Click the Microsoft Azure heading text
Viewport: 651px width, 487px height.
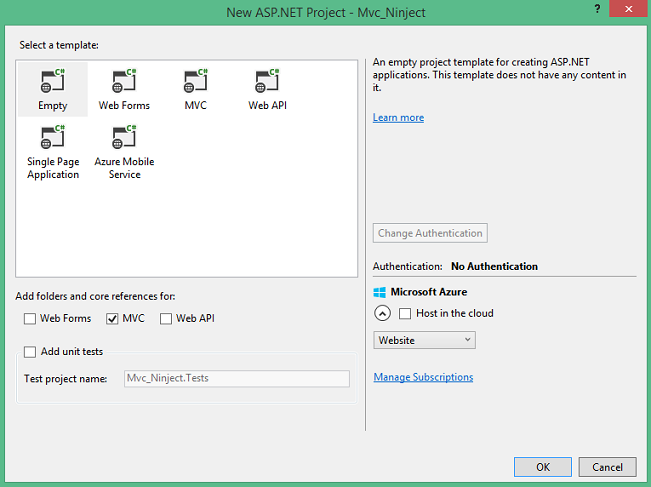click(429, 292)
